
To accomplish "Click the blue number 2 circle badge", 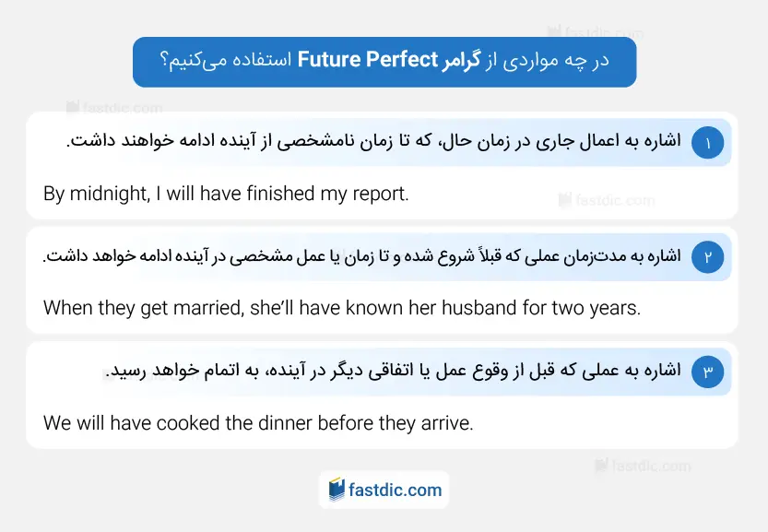I will pyautogui.click(x=707, y=257).
